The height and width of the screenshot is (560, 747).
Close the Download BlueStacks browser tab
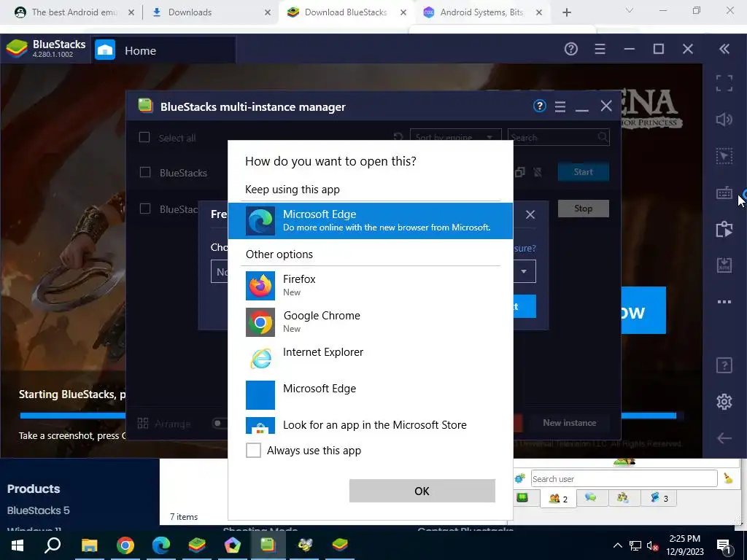403,12
